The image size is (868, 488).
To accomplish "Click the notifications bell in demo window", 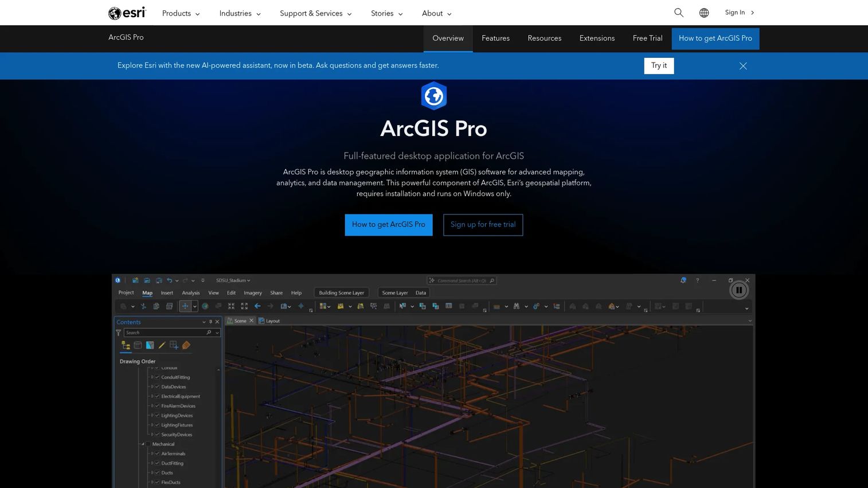I will pyautogui.click(x=683, y=280).
